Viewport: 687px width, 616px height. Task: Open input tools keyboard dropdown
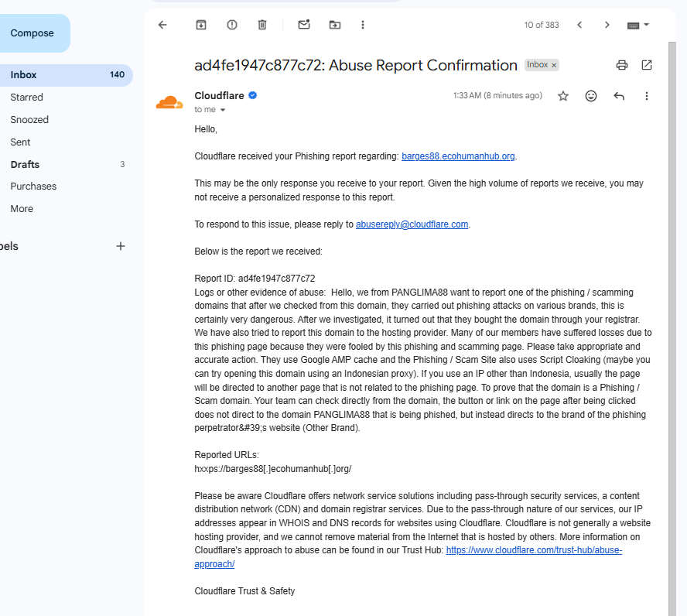point(638,25)
